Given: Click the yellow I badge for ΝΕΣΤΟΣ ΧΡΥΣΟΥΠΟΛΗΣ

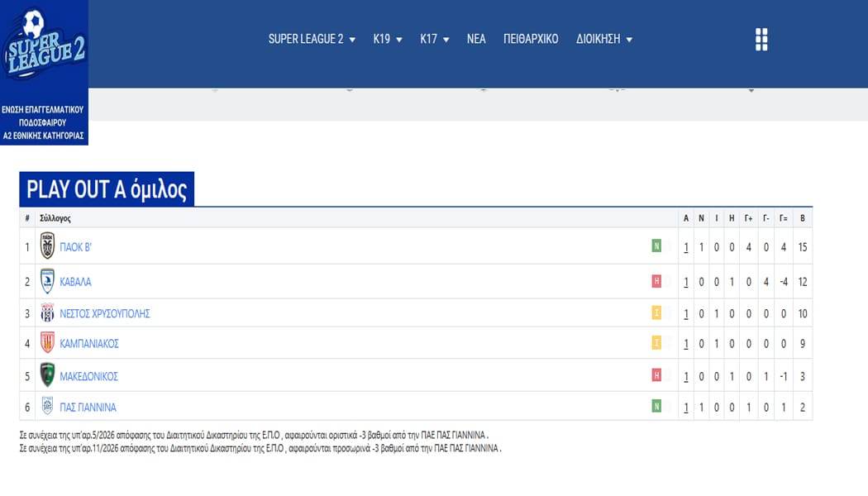Looking at the screenshot, I should pyautogui.click(x=656, y=313).
